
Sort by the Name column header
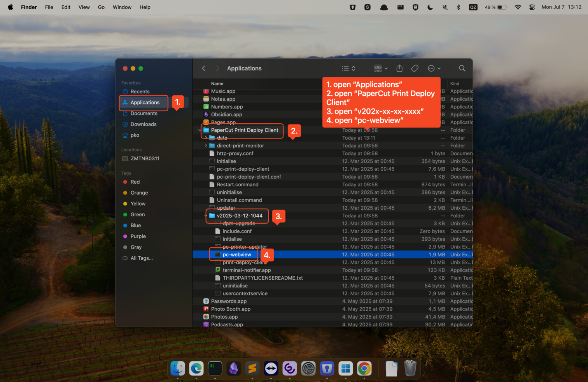point(217,84)
